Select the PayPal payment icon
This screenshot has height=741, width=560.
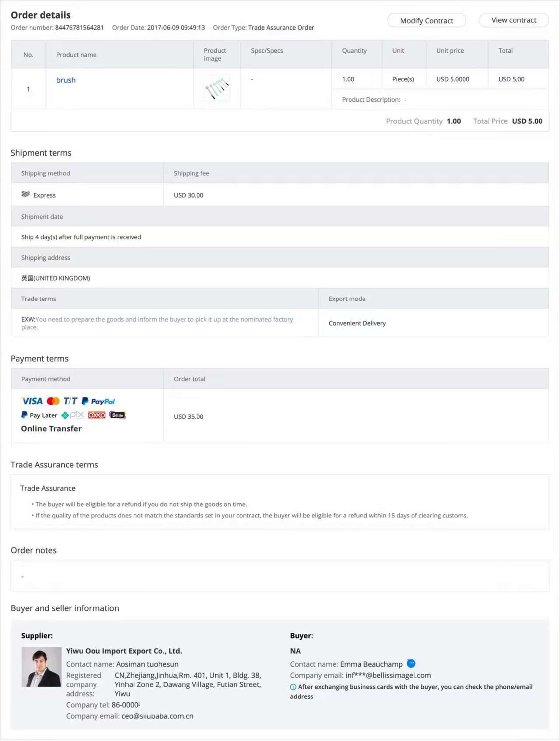point(98,401)
